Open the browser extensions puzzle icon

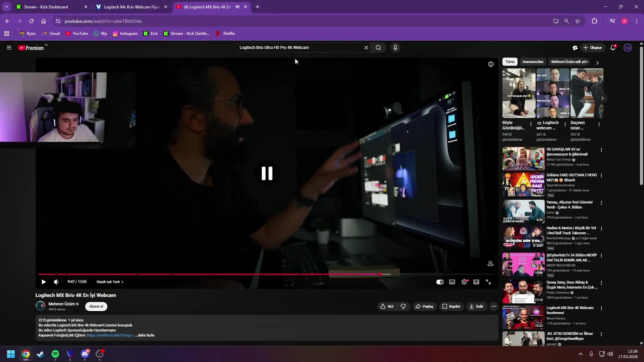click(x=595, y=21)
